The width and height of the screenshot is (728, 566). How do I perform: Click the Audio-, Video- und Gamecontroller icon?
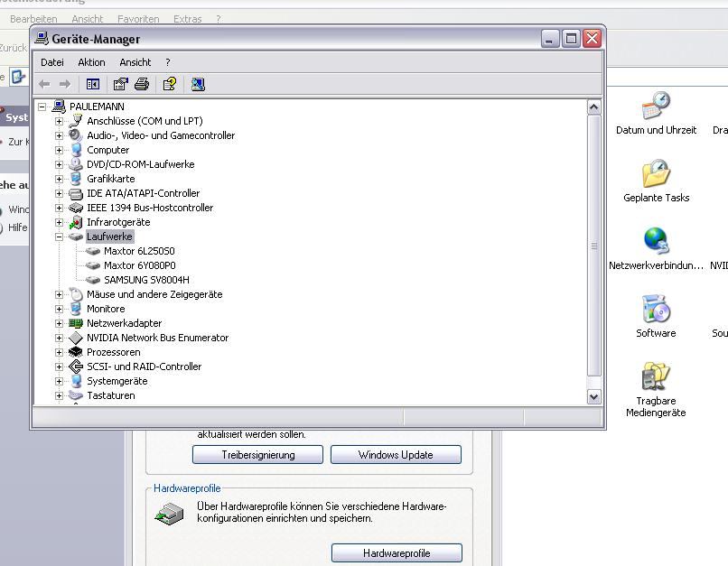pyautogui.click(x=75, y=135)
